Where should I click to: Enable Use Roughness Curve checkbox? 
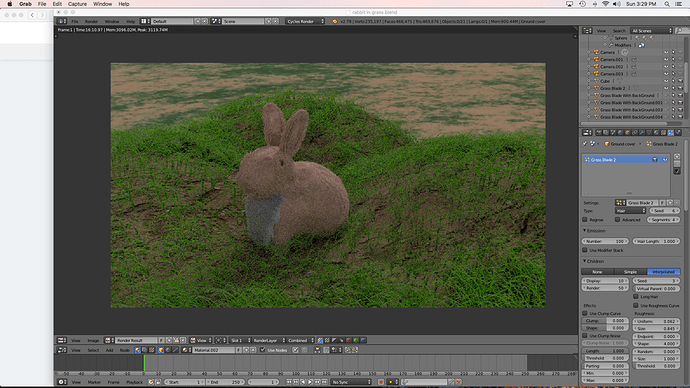[636, 305]
